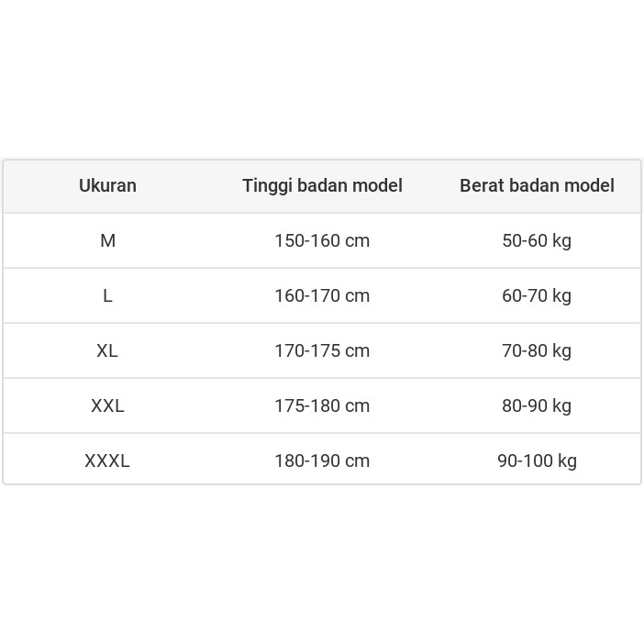Click the Tinggi badan model header
Screen dimensions: 644x644
point(322,185)
